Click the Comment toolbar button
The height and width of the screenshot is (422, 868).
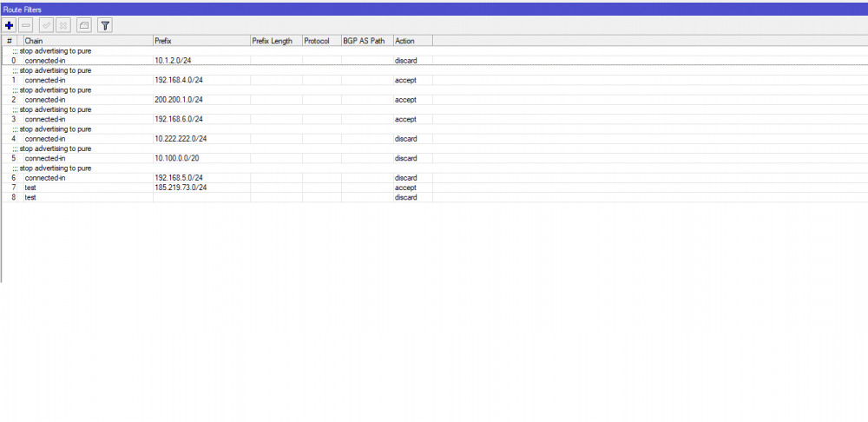point(83,26)
